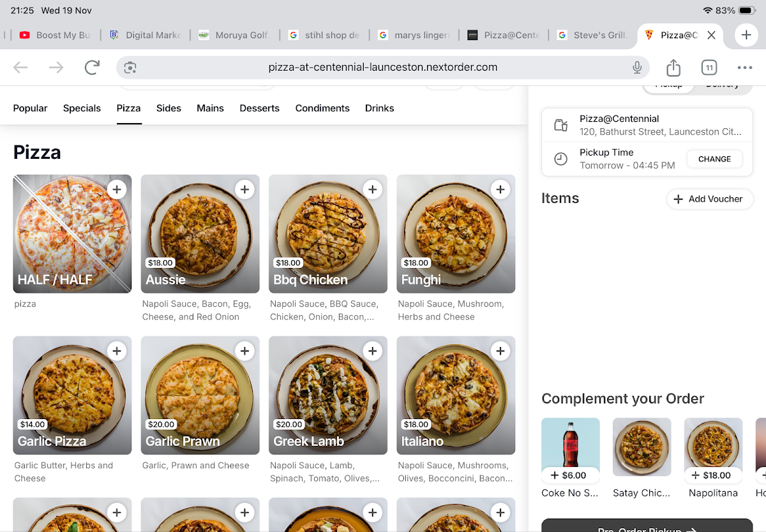Click CHANGE pickup time button
The image size is (766, 532).
click(714, 159)
